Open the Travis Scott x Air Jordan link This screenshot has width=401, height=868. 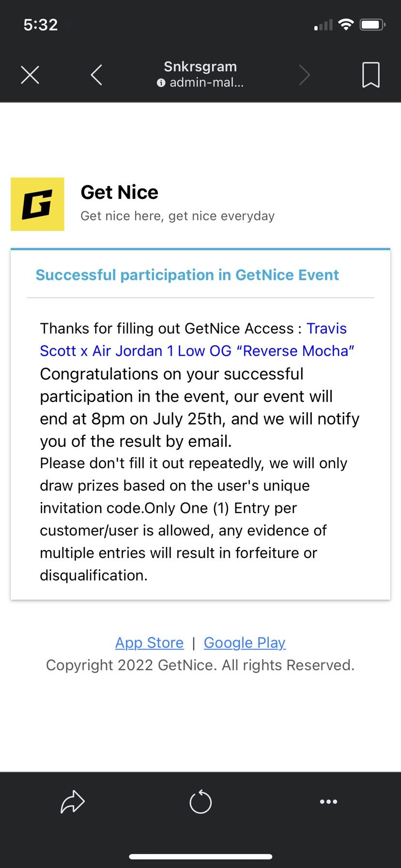pyautogui.click(x=197, y=350)
